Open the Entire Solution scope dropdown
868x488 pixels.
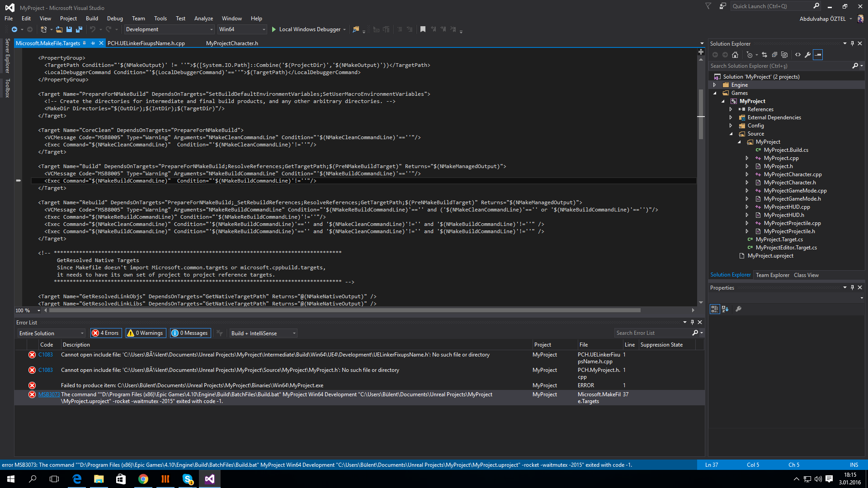(x=52, y=333)
